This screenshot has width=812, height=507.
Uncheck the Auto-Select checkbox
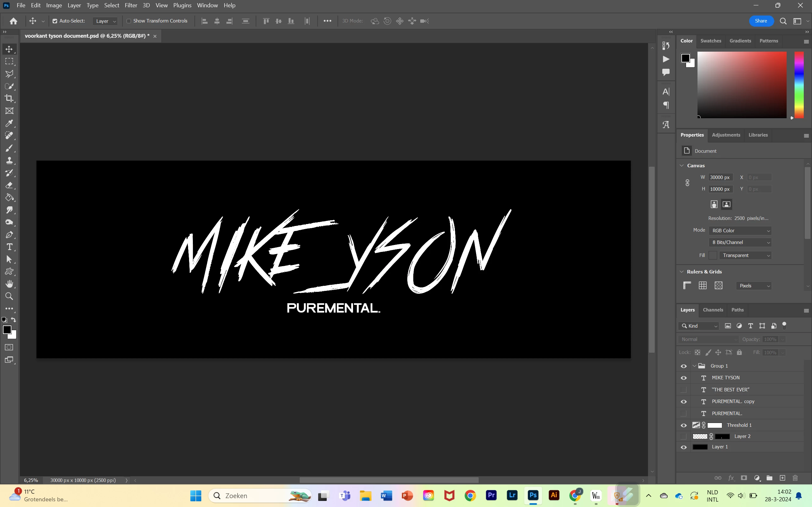click(x=55, y=21)
